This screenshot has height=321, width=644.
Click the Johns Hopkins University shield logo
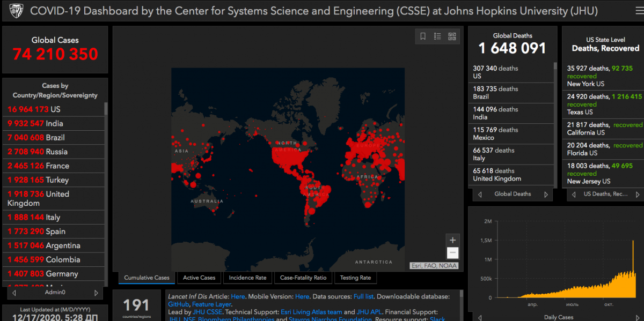click(16, 11)
